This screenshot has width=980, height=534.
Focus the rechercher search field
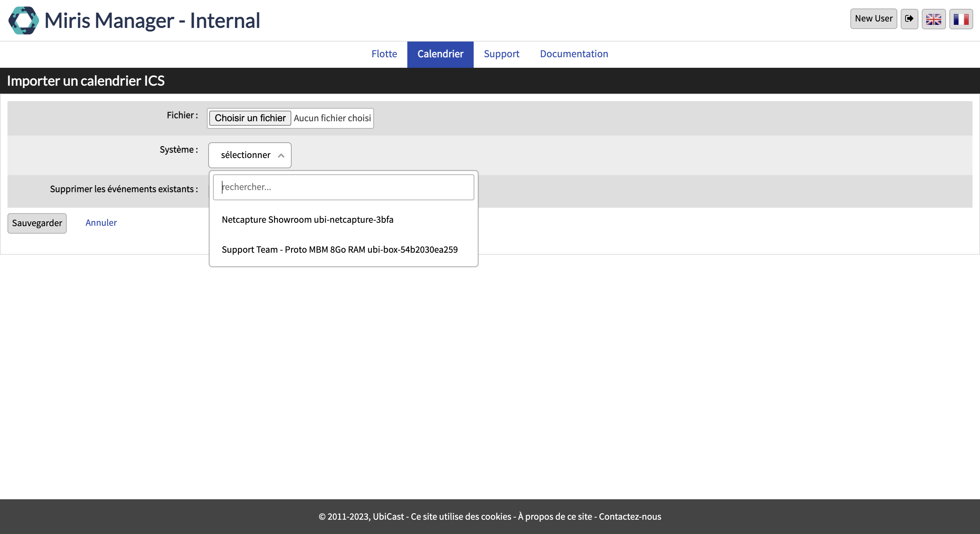tap(343, 187)
